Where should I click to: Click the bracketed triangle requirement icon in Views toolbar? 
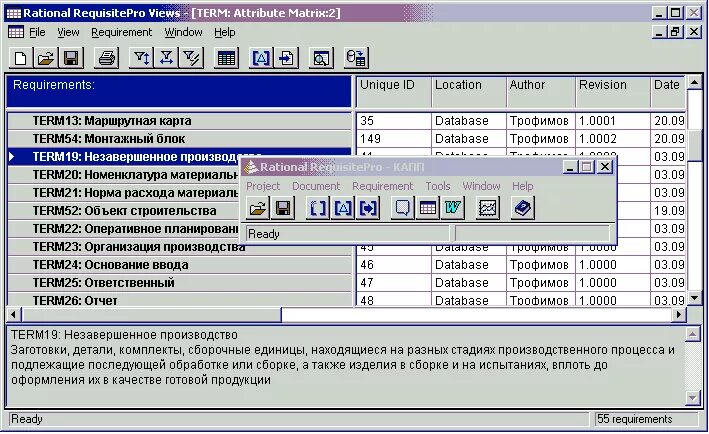[261, 58]
